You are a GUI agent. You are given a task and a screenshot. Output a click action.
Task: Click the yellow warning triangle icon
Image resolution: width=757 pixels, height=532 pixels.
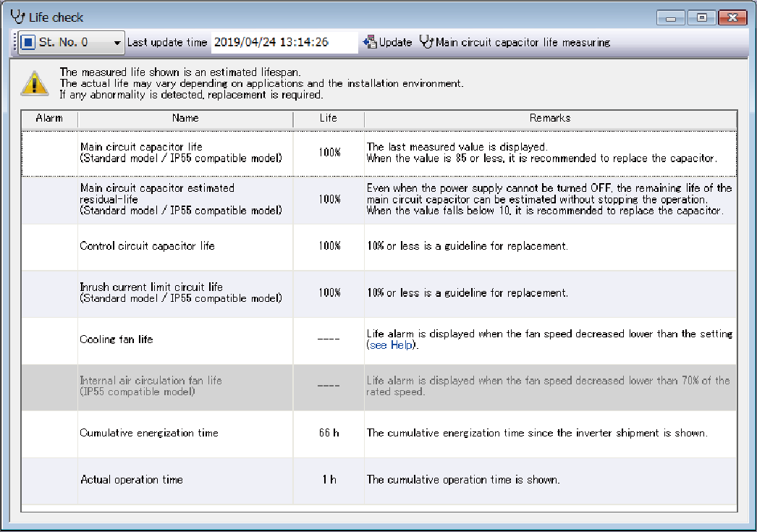(x=34, y=83)
